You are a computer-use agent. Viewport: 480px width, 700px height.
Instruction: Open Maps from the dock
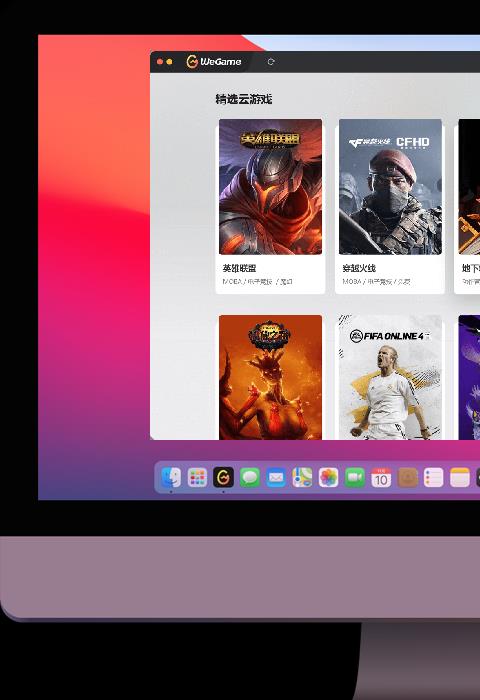click(x=302, y=477)
